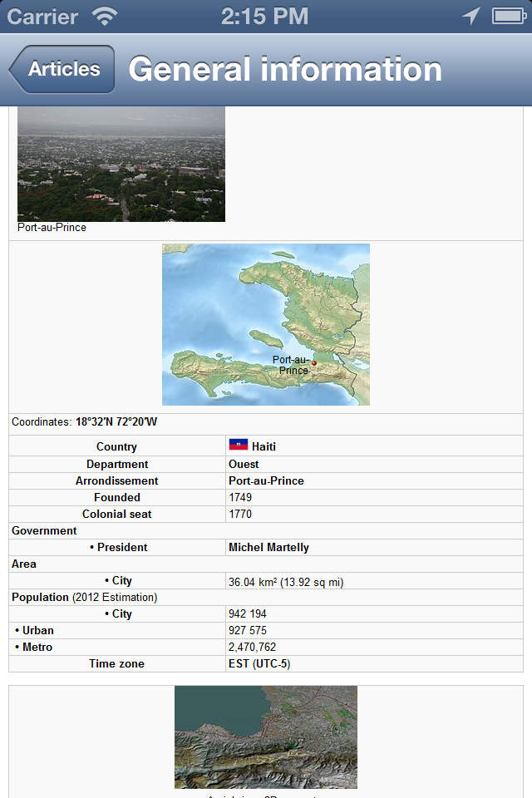
Task: Tap the Ouest department value
Action: (x=244, y=464)
